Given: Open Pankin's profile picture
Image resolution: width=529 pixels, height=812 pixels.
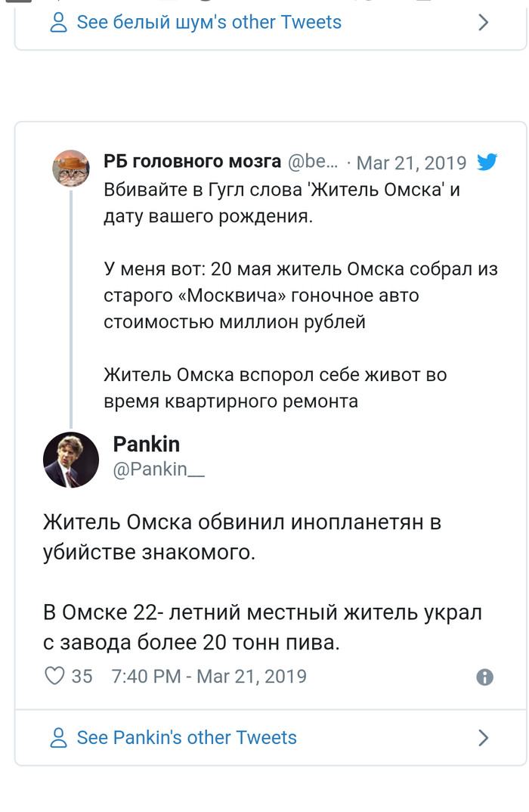Looking at the screenshot, I should pyautogui.click(x=70, y=460).
